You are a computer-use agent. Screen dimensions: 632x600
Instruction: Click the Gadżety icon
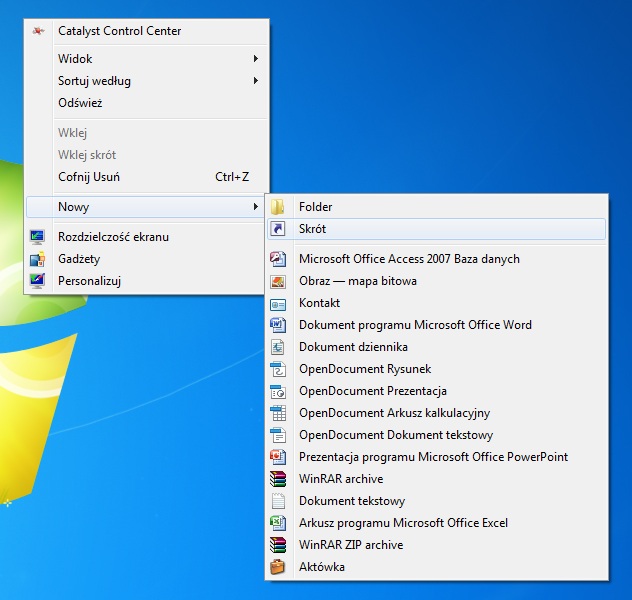(x=37, y=259)
